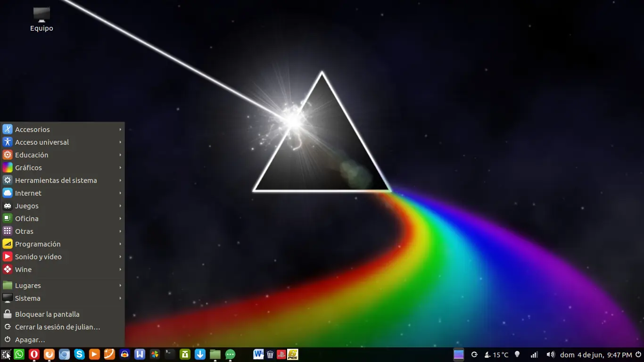Image resolution: width=644 pixels, height=362 pixels.
Task: Open the network signal indicator
Action: [x=534, y=354]
